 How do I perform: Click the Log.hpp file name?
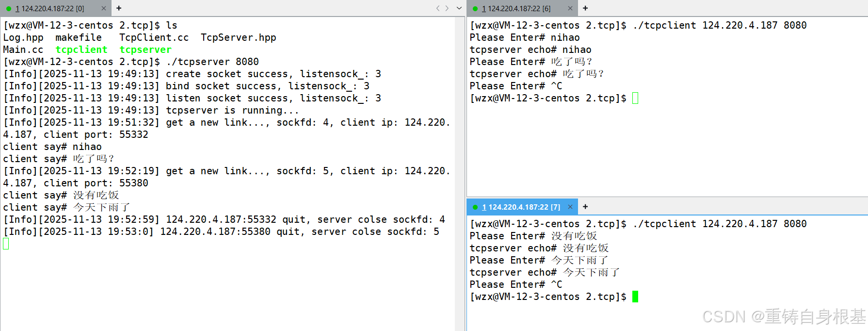pos(23,37)
